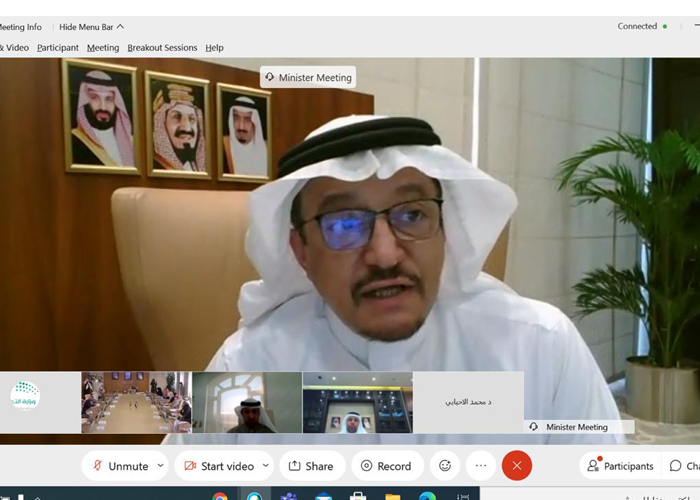Open the Participants panel
This screenshot has width=700, height=500.
(x=620, y=466)
